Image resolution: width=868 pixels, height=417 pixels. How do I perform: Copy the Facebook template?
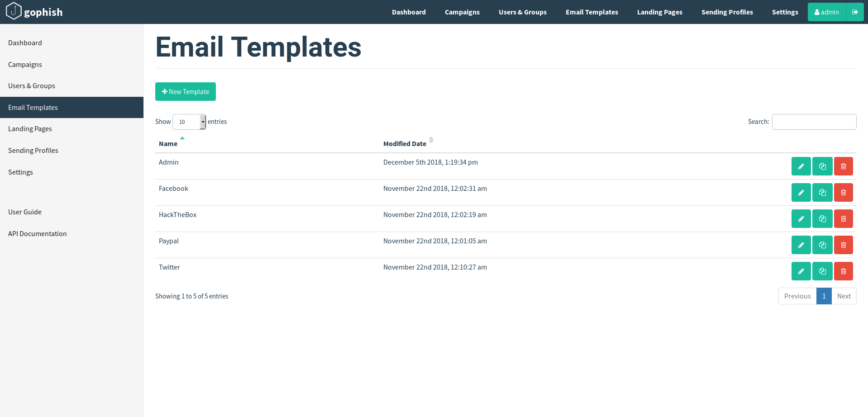[822, 193]
